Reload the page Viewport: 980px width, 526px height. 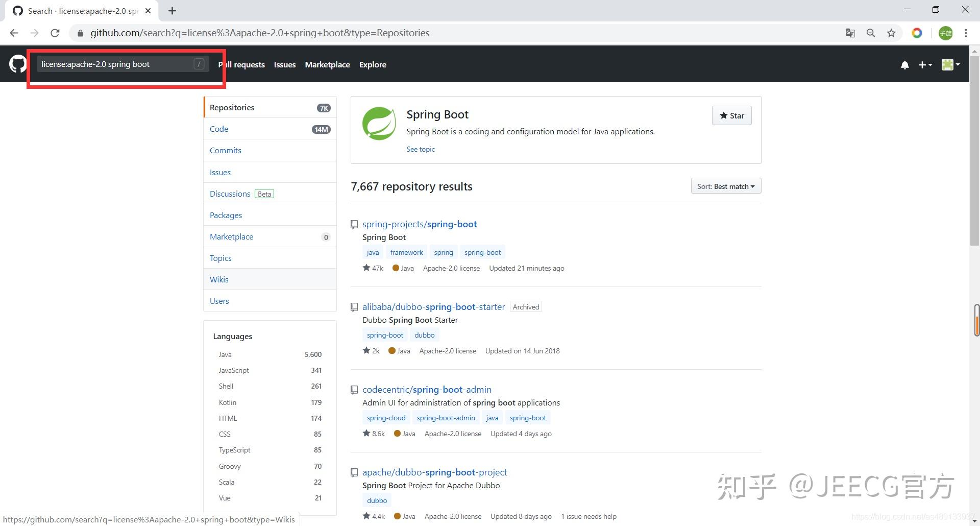tap(55, 33)
